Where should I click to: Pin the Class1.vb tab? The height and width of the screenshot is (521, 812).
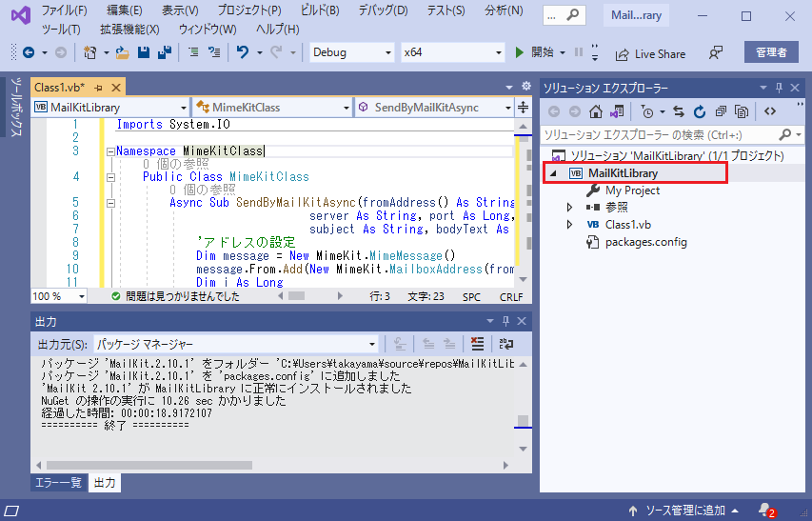coord(98,88)
